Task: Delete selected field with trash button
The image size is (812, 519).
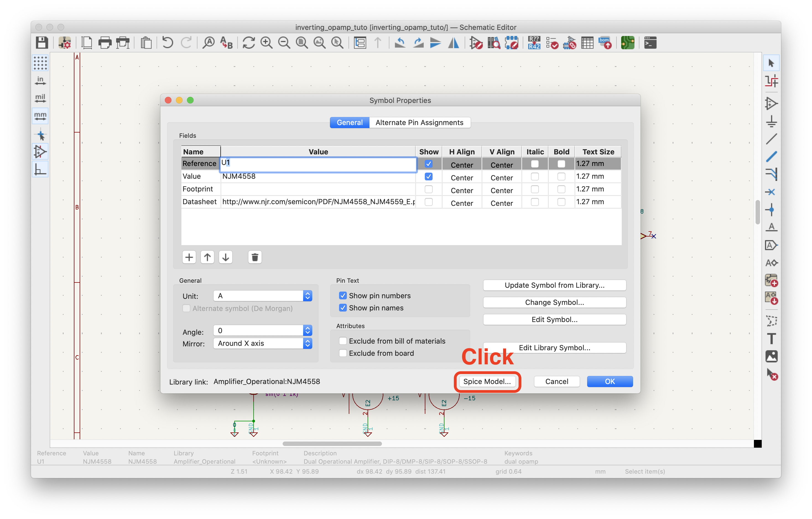Action: pos(255,257)
